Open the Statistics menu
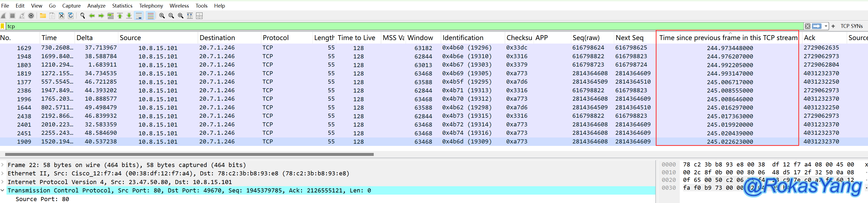868x203 pixels. click(122, 5)
